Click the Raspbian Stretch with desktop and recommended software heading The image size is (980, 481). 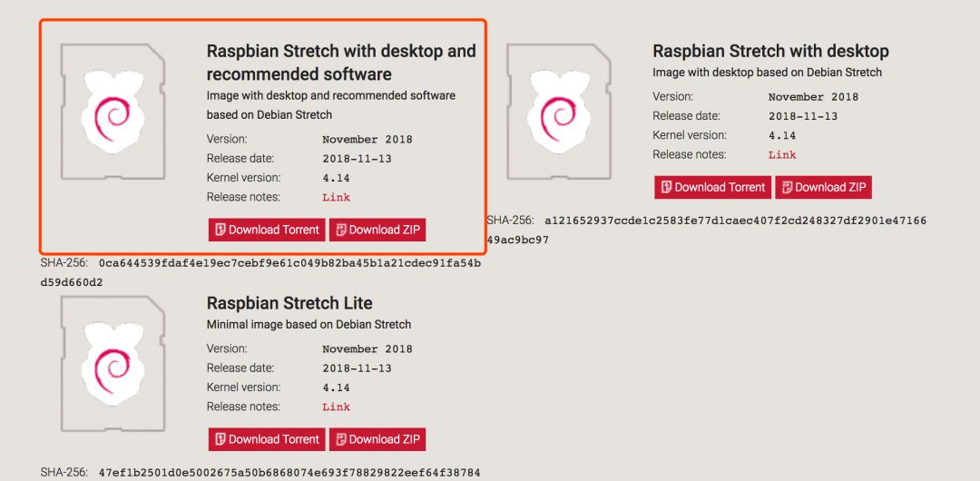pyautogui.click(x=341, y=62)
